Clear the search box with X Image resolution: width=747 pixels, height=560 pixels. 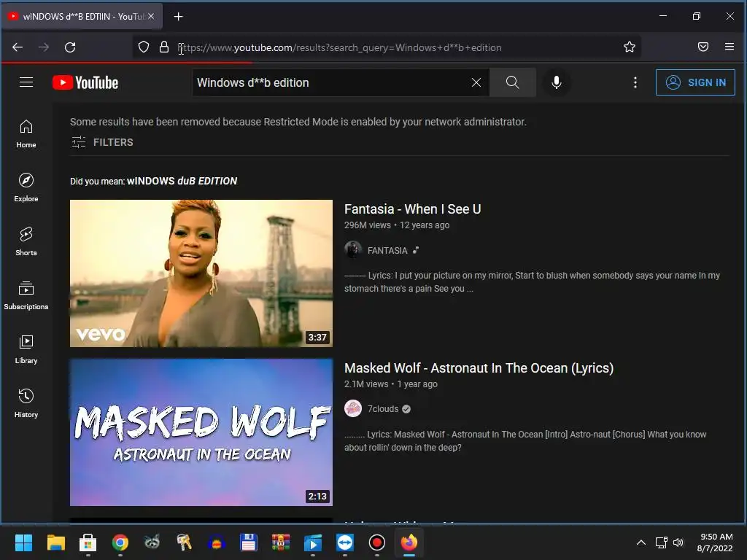coord(476,82)
